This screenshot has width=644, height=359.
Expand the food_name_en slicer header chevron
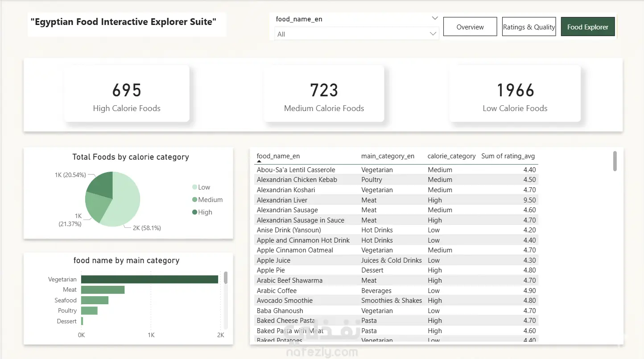(435, 19)
